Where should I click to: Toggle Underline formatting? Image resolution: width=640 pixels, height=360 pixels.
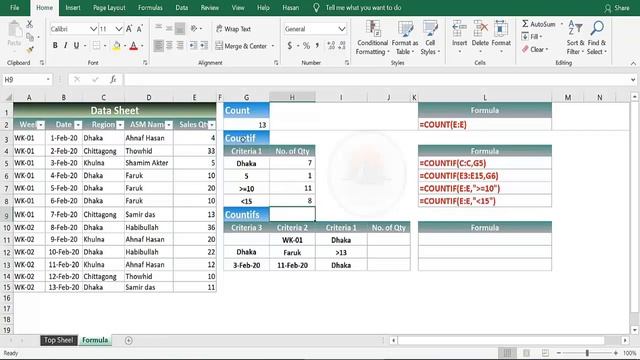(76, 46)
